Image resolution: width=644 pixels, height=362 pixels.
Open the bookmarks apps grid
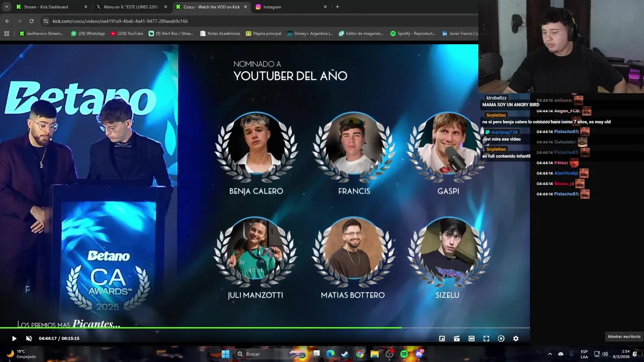(x=7, y=34)
